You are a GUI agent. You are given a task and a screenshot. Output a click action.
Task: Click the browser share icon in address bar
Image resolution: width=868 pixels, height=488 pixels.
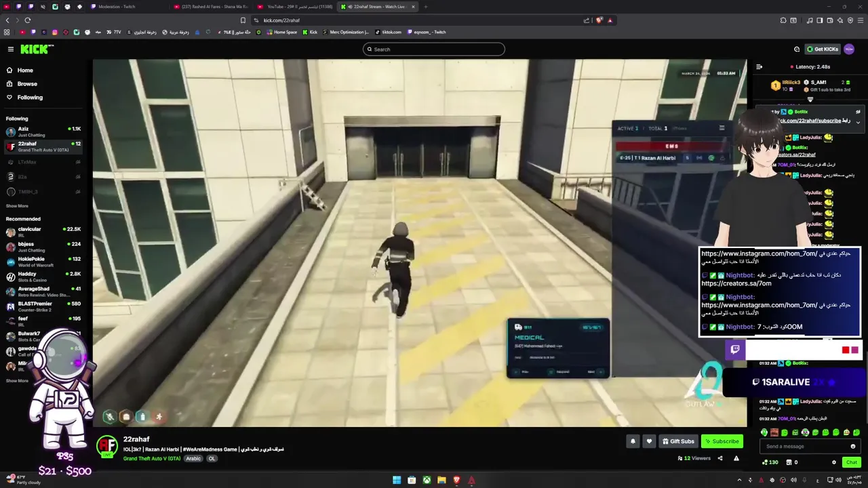pyautogui.click(x=587, y=20)
